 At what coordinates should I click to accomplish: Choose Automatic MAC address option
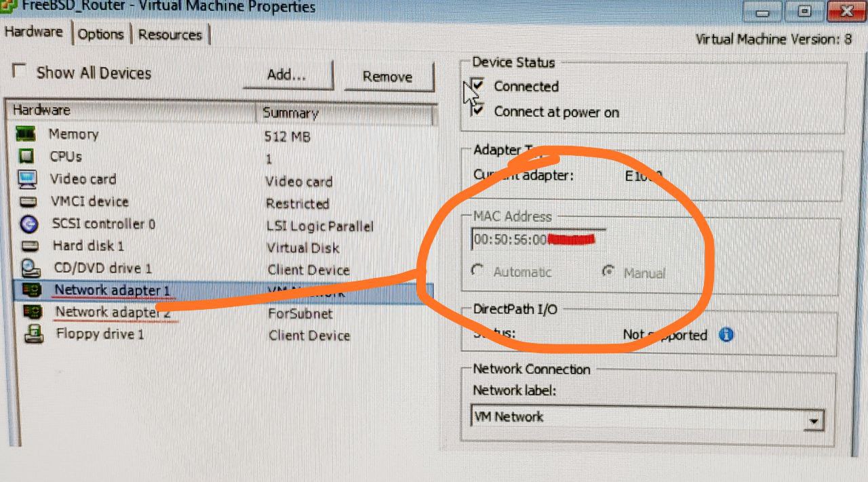pyautogui.click(x=477, y=271)
